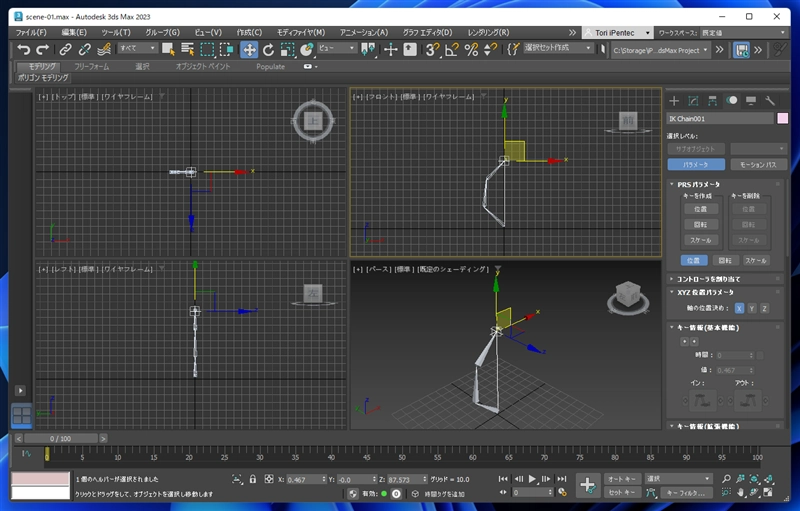
Task: Click the Play Animation button
Action: [x=532, y=479]
